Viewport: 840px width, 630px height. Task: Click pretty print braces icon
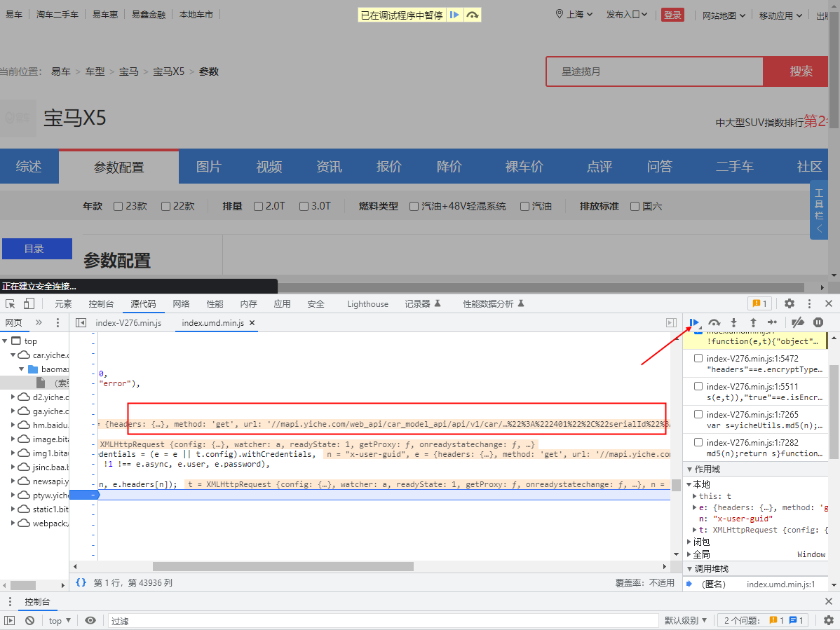81,582
